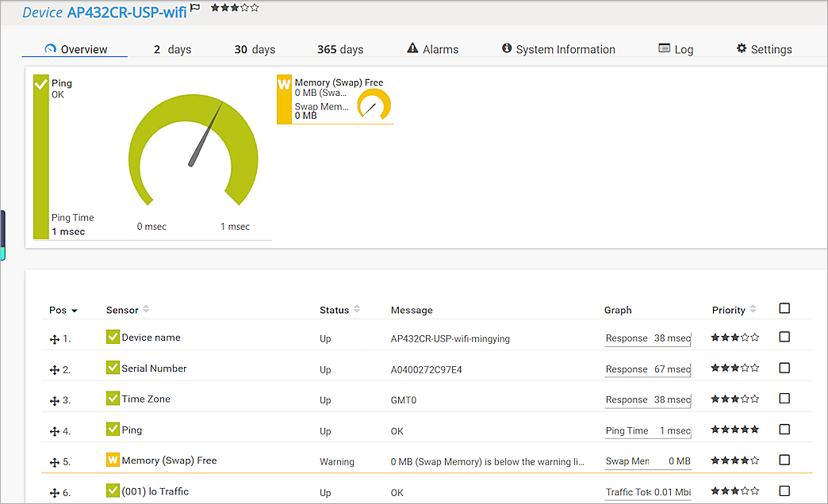This screenshot has width=828, height=504.
Task: Toggle sorting on the Priority column
Action: (x=753, y=309)
